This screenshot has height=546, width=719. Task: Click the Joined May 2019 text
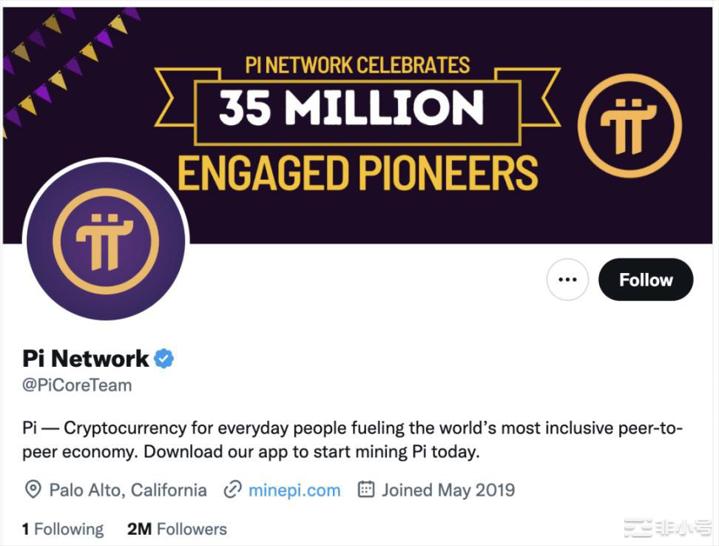(x=448, y=490)
